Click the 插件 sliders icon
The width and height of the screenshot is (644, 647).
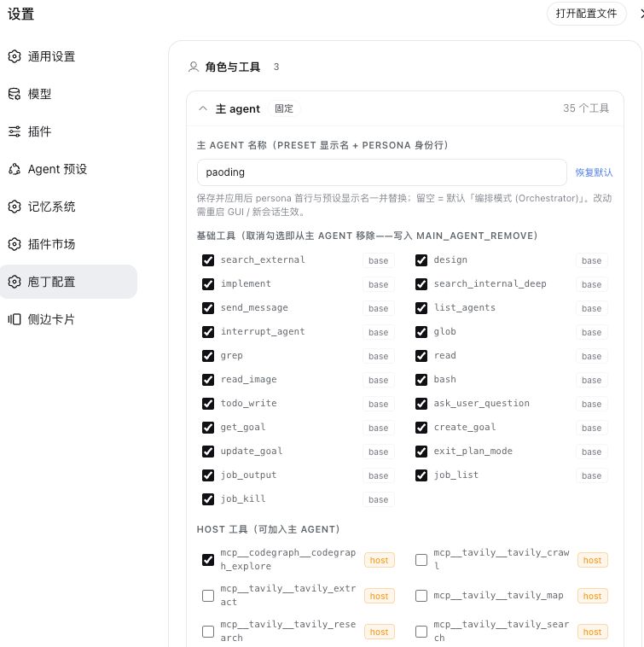[15, 131]
